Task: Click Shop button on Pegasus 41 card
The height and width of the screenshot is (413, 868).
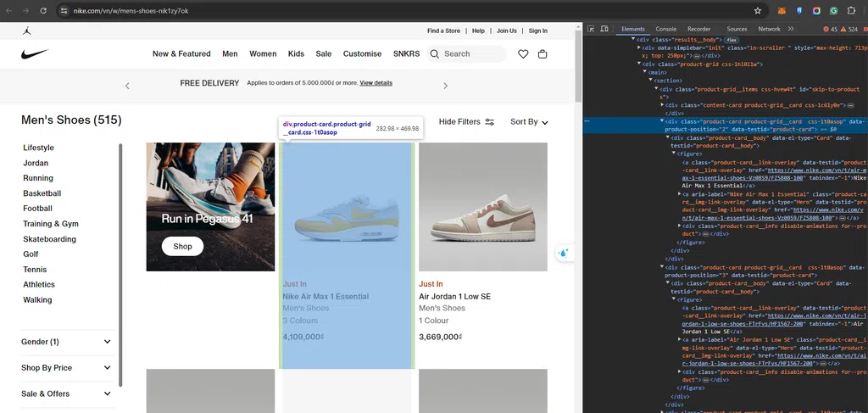Action: click(x=183, y=247)
